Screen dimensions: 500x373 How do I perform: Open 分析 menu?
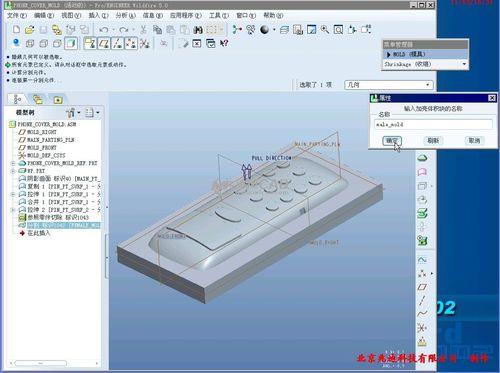[125, 15]
